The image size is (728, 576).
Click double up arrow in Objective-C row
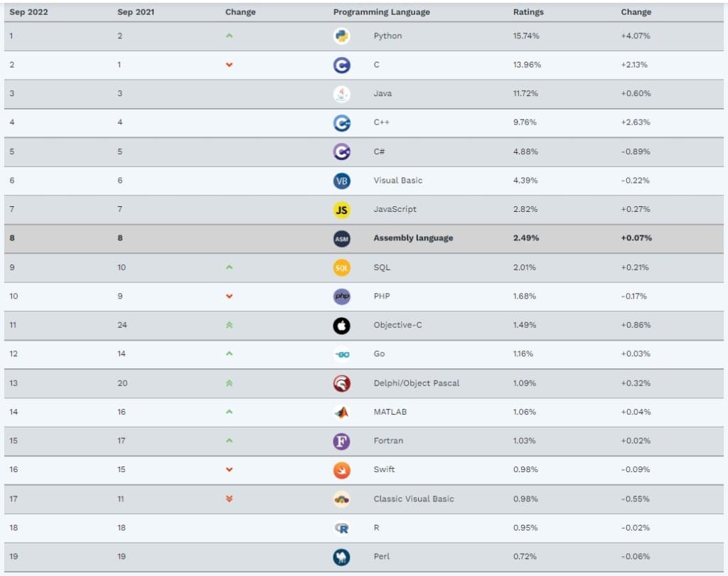coord(229,325)
